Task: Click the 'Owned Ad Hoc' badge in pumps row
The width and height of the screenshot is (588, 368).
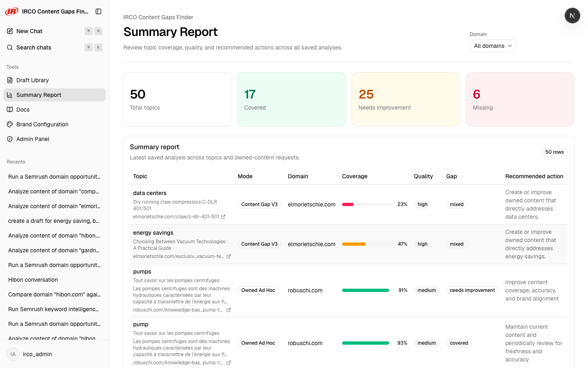Action: click(x=258, y=290)
